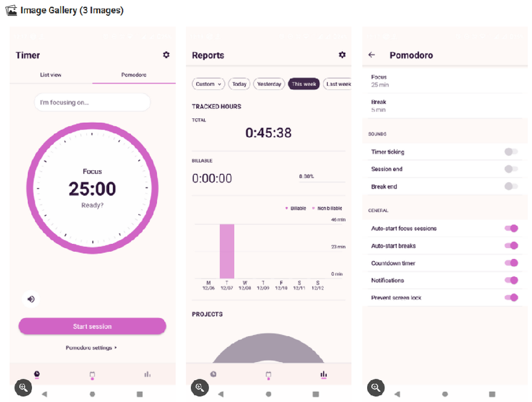Viewport: 532px width, 402px height.
Task: Zoom the Pomodoro settings image with the magnifier
Action: point(376,387)
